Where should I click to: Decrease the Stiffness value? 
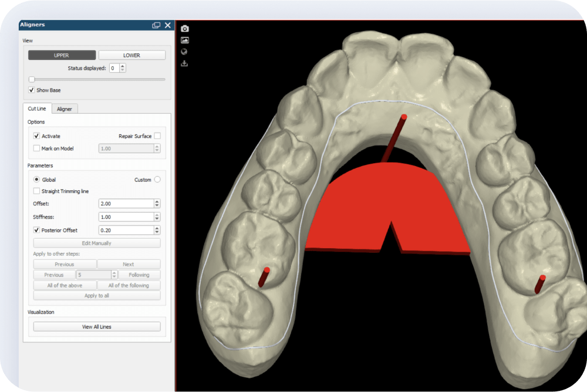[157, 219]
